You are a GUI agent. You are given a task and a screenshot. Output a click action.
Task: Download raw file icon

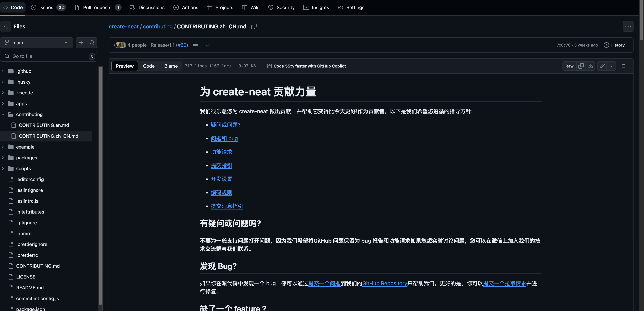click(590, 66)
